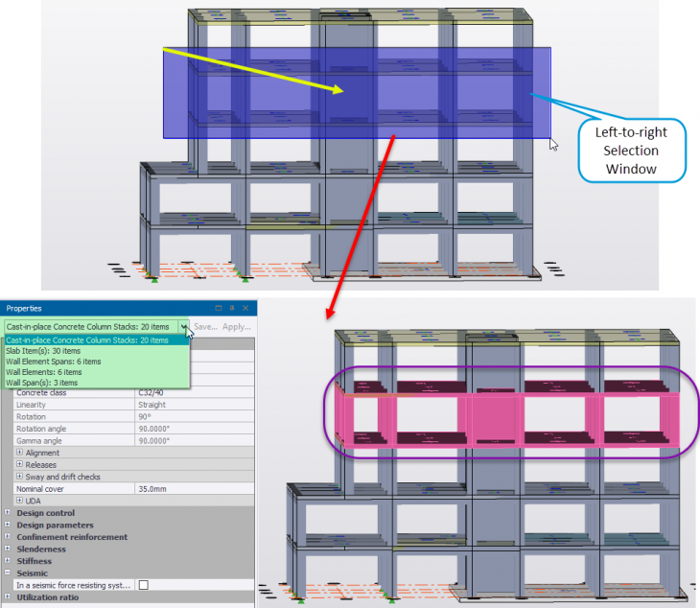
Task: Open the selected entity type dropdown arrow
Action: pos(183,326)
